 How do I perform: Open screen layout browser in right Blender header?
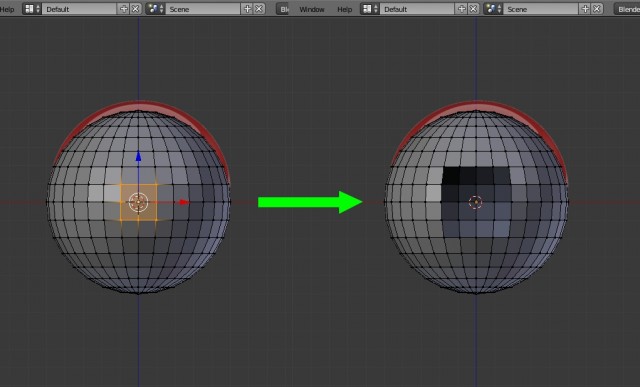point(370,9)
